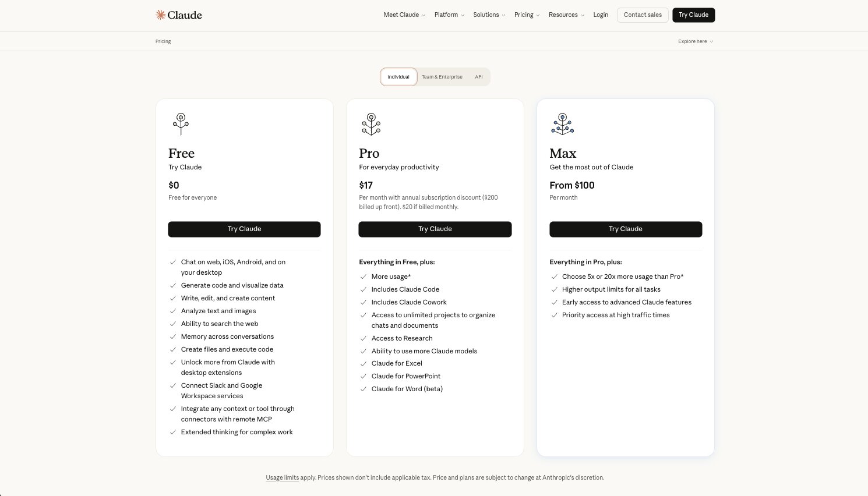Viewport: 868px width, 496px height.
Task: Click the Pricing breadcrumb label
Action: (x=163, y=41)
